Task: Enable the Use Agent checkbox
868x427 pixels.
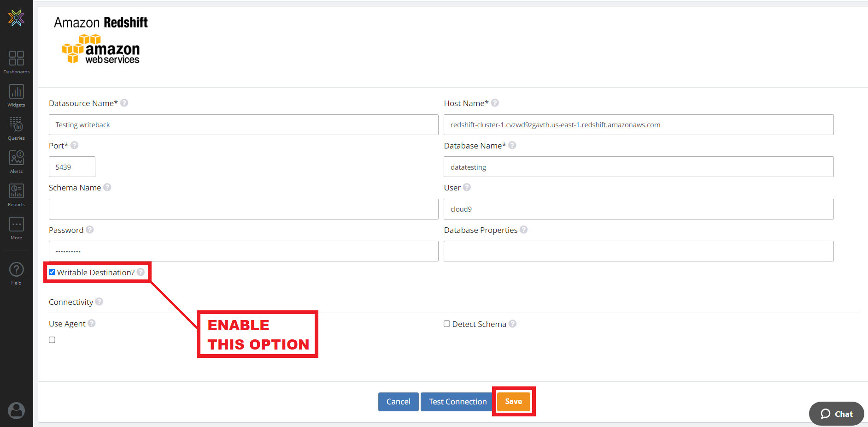Action: point(52,339)
